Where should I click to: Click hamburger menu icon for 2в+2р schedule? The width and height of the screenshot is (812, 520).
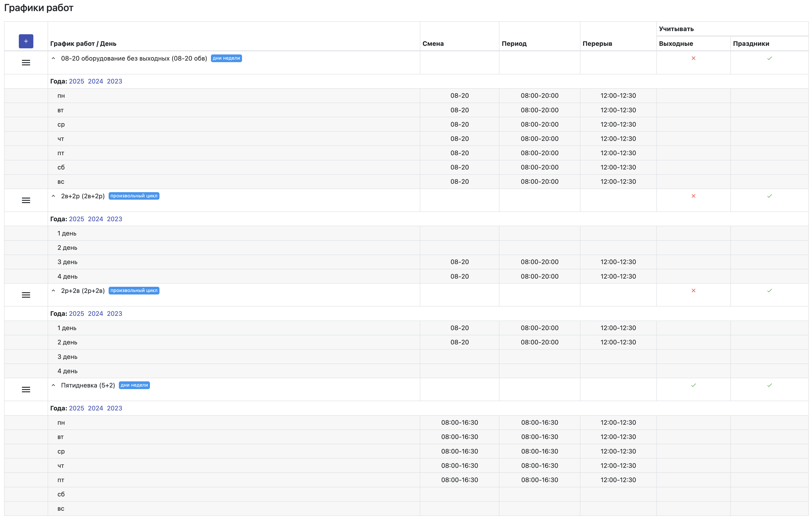point(26,201)
